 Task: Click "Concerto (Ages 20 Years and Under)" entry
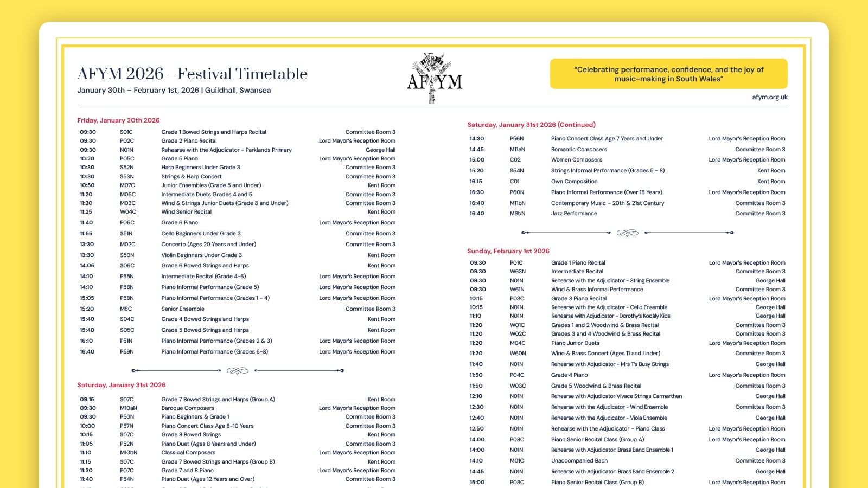pos(208,245)
